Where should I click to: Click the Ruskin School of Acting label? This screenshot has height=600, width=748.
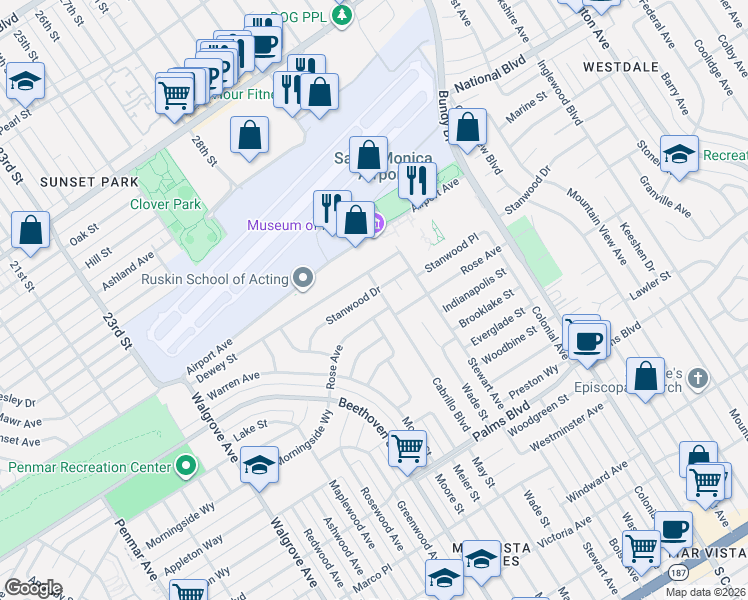click(x=215, y=279)
